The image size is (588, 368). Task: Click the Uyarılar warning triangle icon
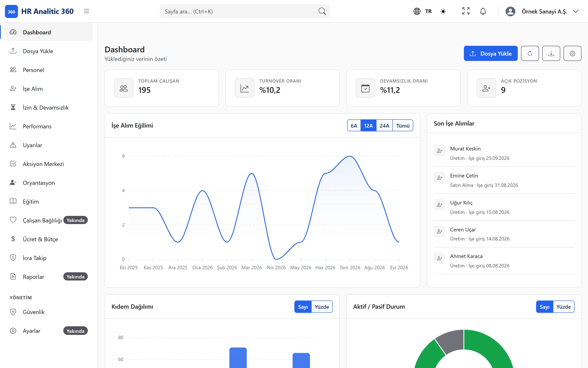(13, 145)
